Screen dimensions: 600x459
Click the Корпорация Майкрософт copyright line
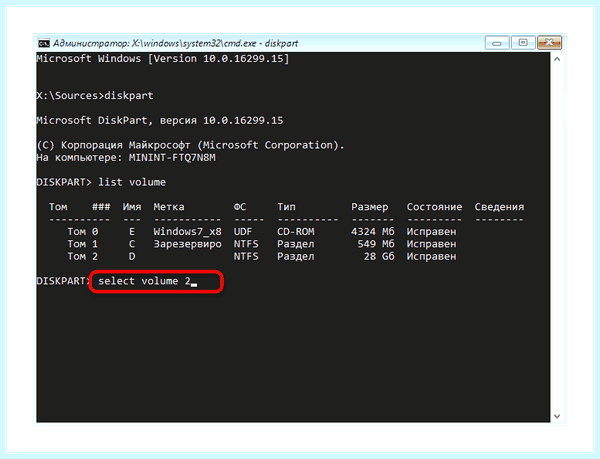point(191,145)
